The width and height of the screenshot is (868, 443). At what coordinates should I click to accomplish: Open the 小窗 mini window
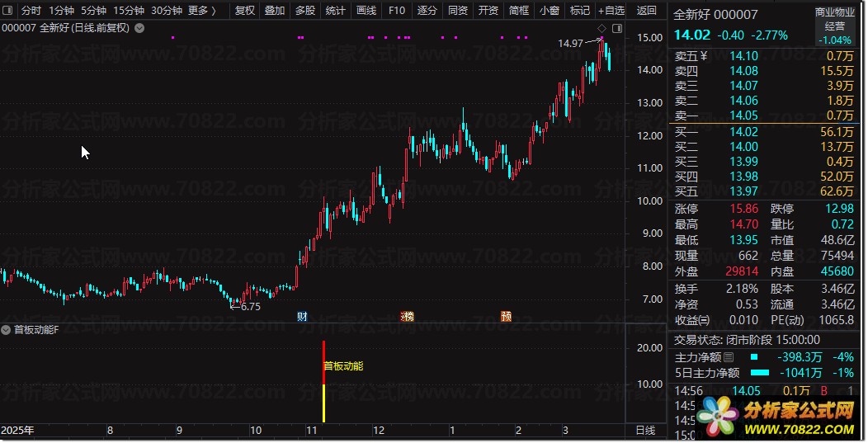pyautogui.click(x=550, y=11)
